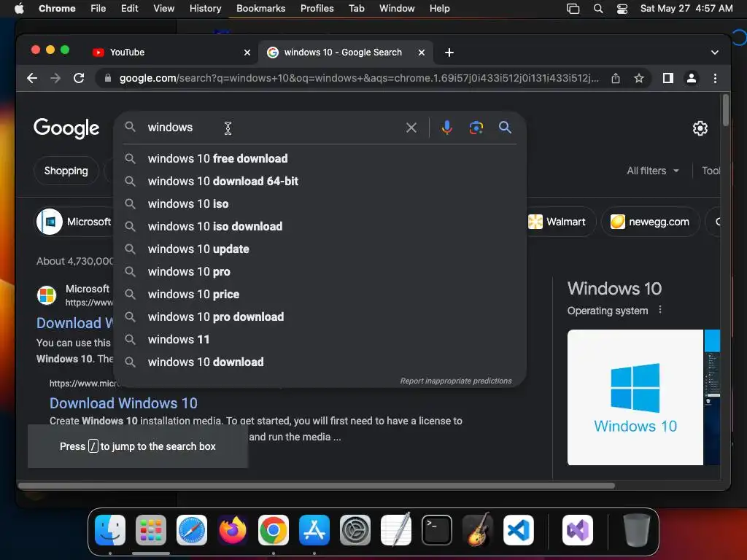Image resolution: width=747 pixels, height=560 pixels.
Task: Choose suggestion windows 10 iso download
Action: click(320, 226)
